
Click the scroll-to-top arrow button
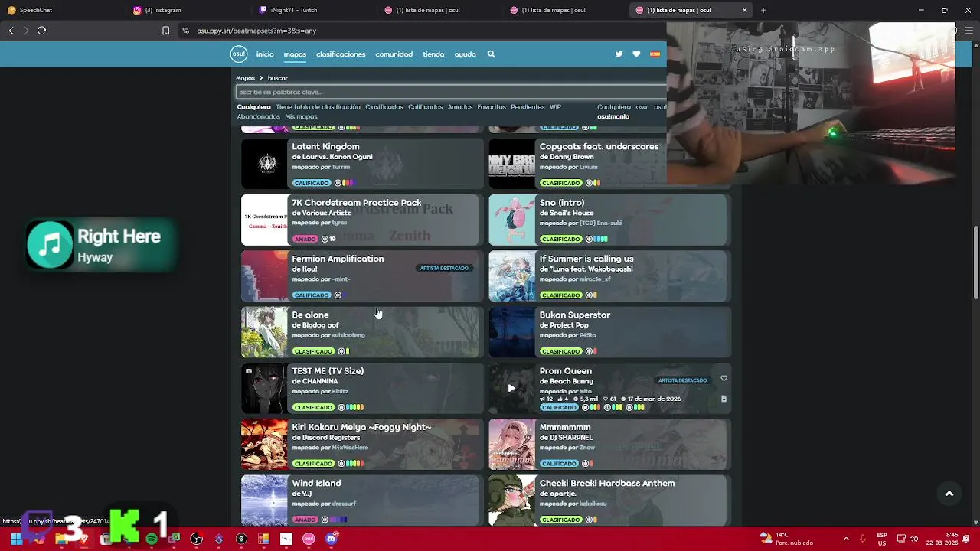[x=949, y=494]
